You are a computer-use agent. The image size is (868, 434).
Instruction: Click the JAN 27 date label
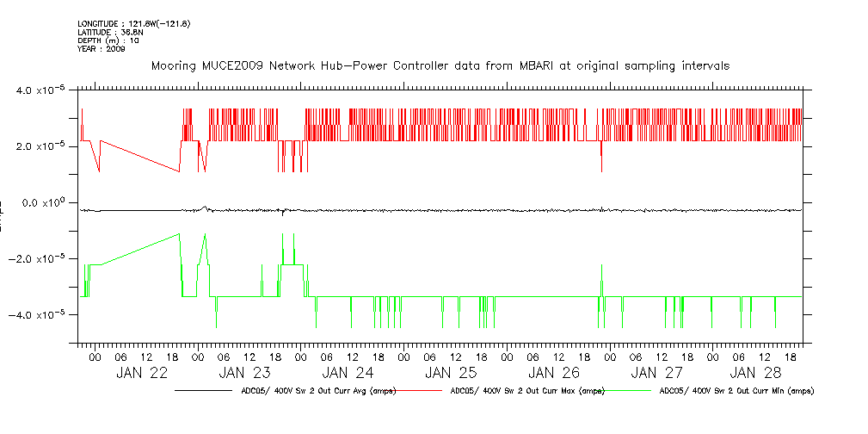pyautogui.click(x=656, y=374)
